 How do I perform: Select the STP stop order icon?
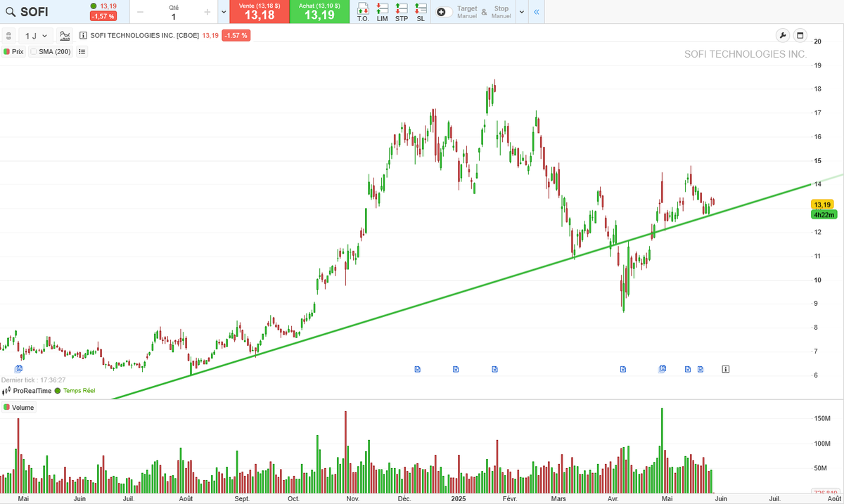(x=402, y=12)
